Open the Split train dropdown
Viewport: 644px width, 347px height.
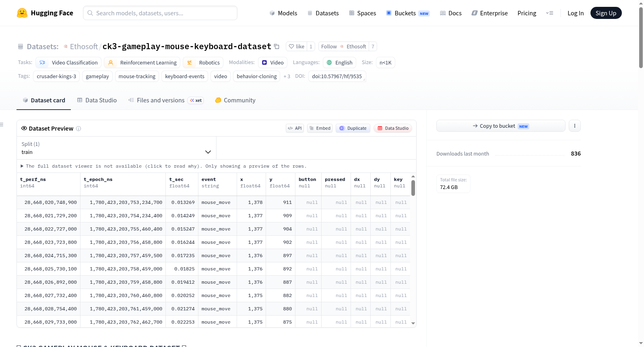tap(116, 148)
